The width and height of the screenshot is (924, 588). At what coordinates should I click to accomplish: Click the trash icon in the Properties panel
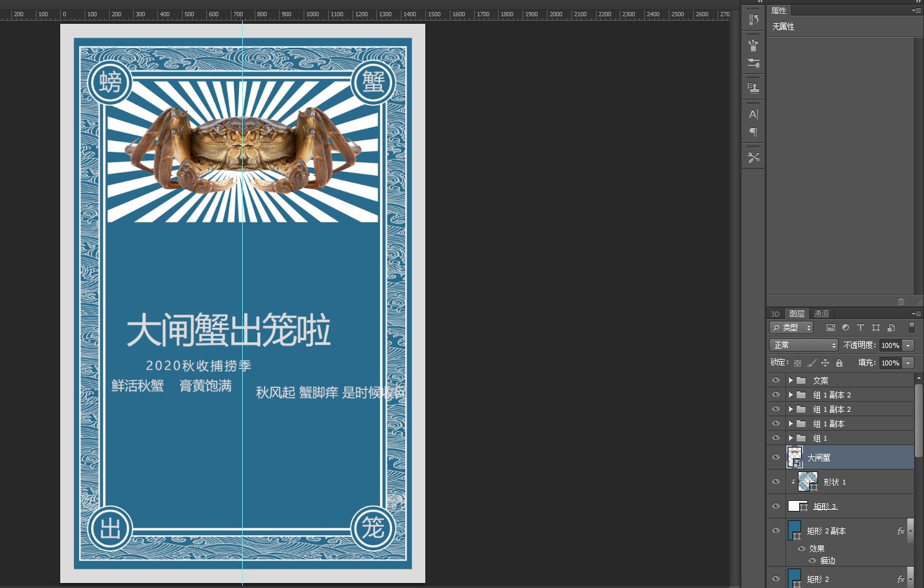[901, 302]
